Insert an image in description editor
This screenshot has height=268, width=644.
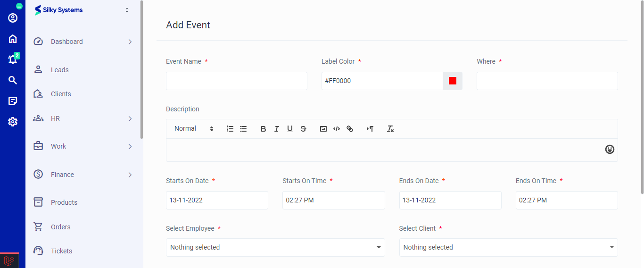(323, 129)
